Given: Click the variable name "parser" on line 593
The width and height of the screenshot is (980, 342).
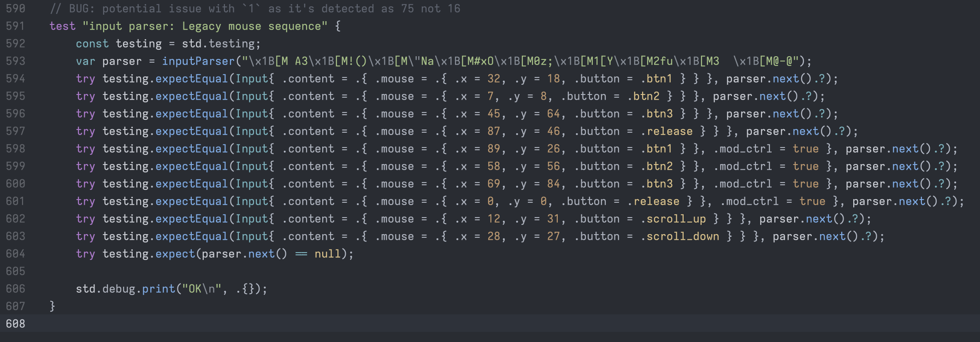Looking at the screenshot, I should point(122,61).
